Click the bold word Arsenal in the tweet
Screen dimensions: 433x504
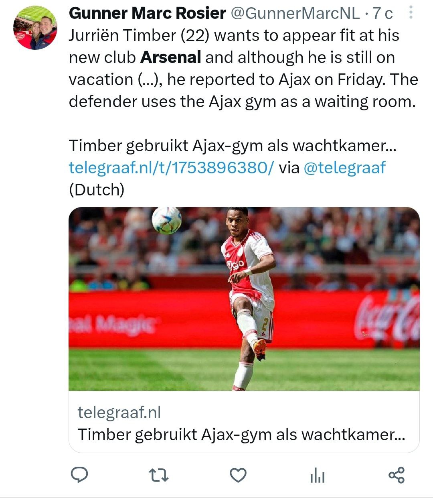pos(170,57)
